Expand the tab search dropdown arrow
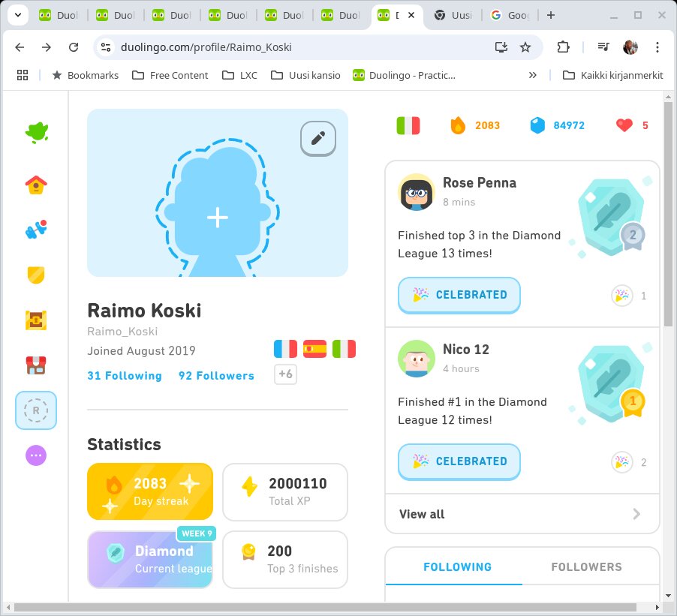 coord(18,15)
